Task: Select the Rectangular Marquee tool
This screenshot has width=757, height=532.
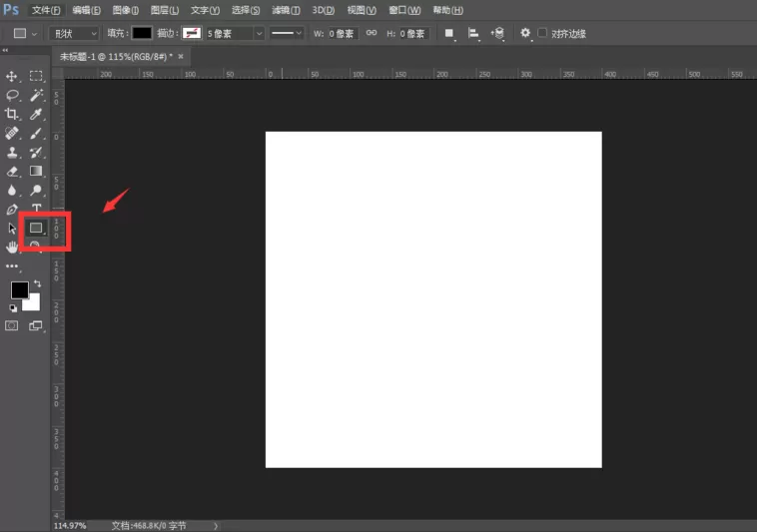Action: (x=36, y=76)
